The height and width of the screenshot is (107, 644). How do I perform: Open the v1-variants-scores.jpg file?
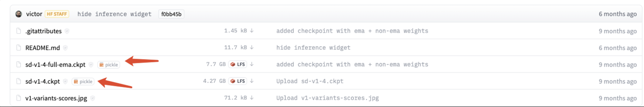click(x=56, y=98)
